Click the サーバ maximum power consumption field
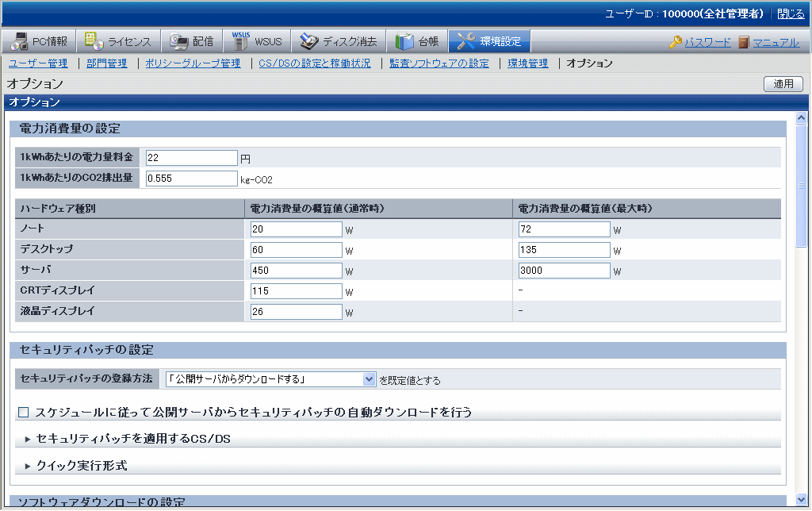The height and width of the screenshot is (511, 812). [x=564, y=271]
